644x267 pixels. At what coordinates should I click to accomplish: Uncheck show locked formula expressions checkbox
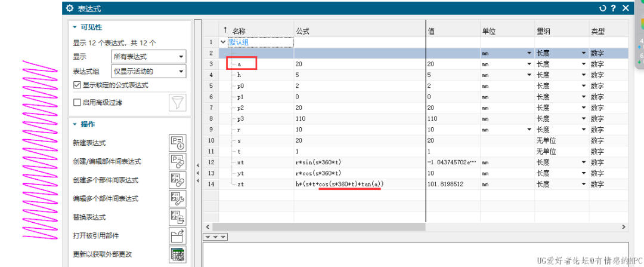pyautogui.click(x=76, y=85)
